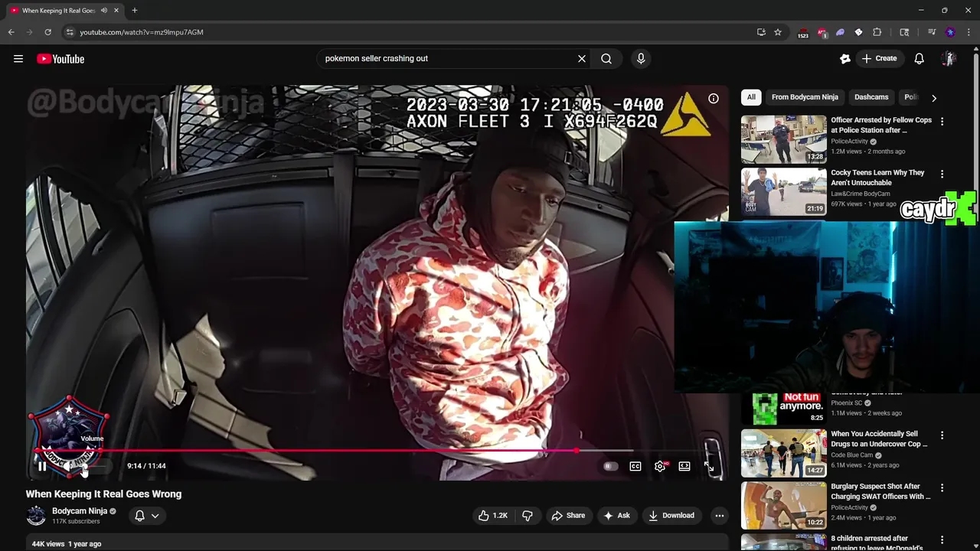The width and height of the screenshot is (980, 551).
Task: Go back in browser
Action: coord(11,32)
